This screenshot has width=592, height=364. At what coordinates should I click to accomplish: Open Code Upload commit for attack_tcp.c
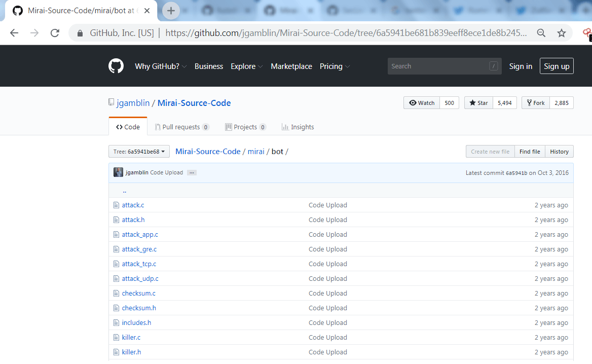coord(328,264)
